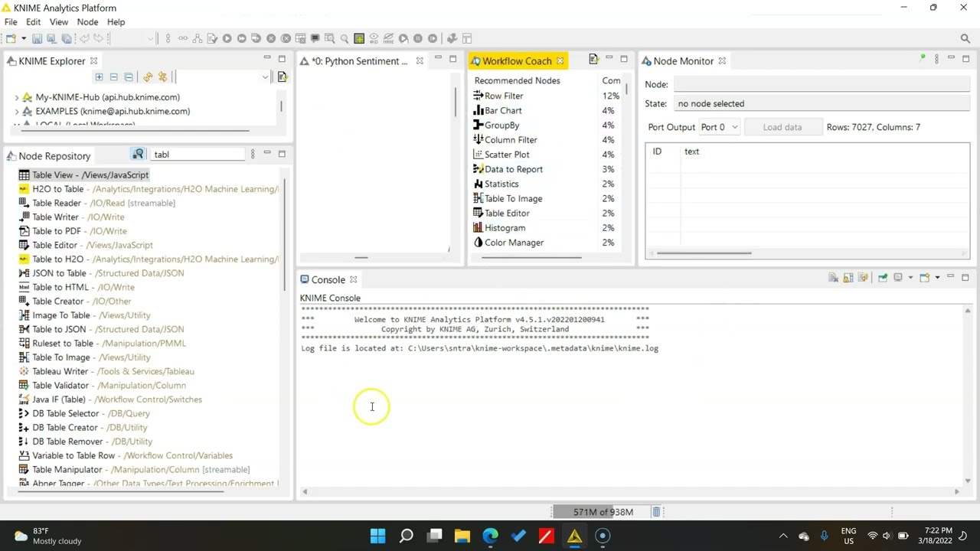Select Scatter Plot recommended node
This screenshot has width=980, height=551.
coord(501,155)
